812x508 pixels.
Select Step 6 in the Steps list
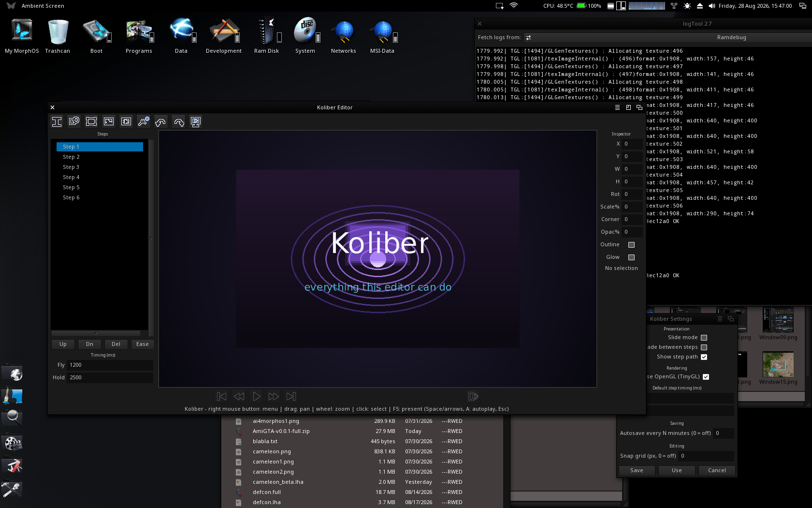click(100, 197)
